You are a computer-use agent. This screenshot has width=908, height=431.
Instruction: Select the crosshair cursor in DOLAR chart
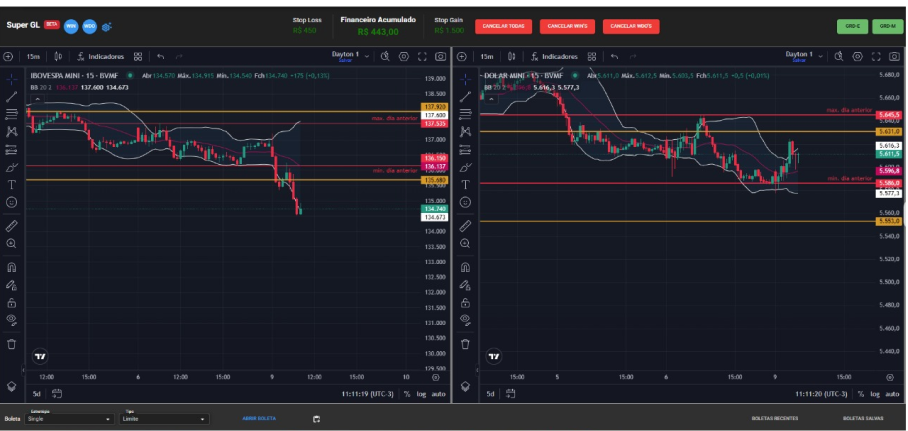[466, 79]
